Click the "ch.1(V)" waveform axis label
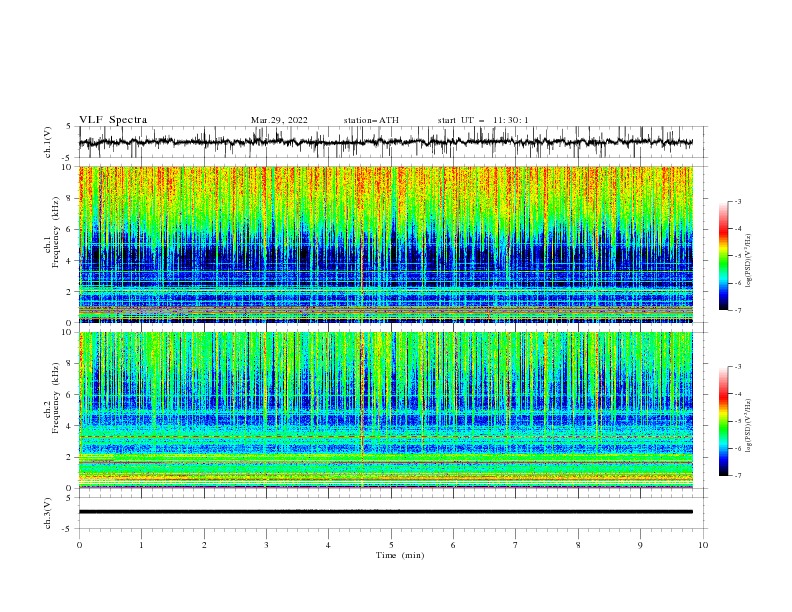Viewport: 792px width, 612px height. tap(48, 142)
